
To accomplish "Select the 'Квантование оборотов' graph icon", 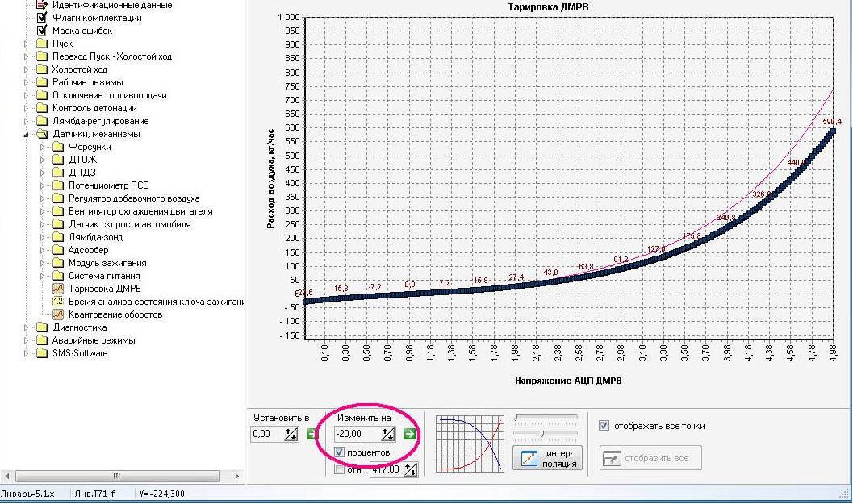I will pos(58,314).
